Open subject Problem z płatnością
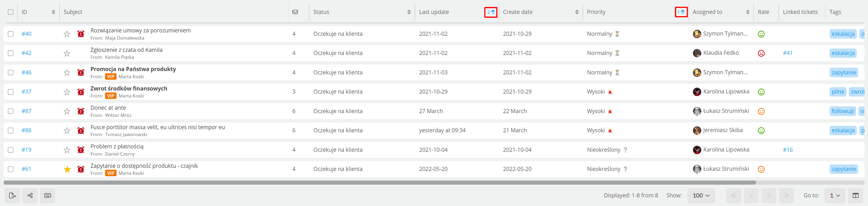 (x=117, y=146)
